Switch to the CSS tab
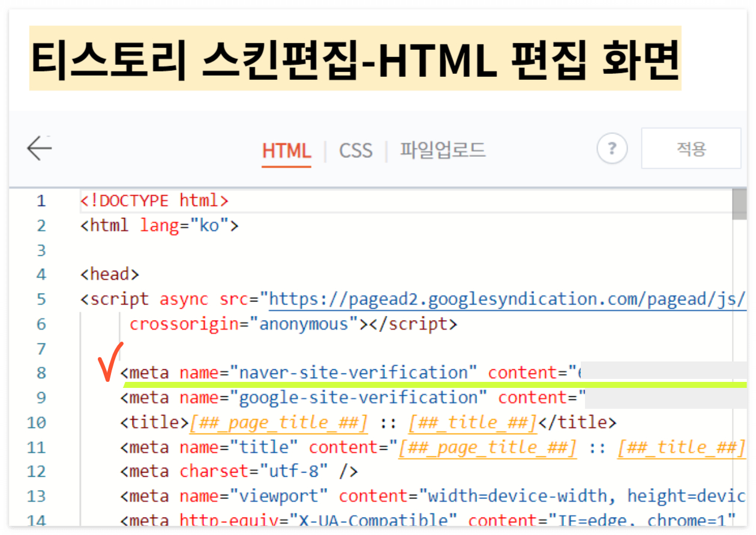756x535 pixels. [x=356, y=150]
